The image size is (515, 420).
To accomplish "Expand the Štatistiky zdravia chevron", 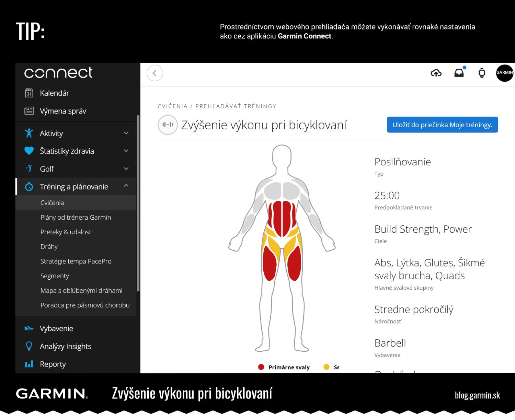I will 126,151.
